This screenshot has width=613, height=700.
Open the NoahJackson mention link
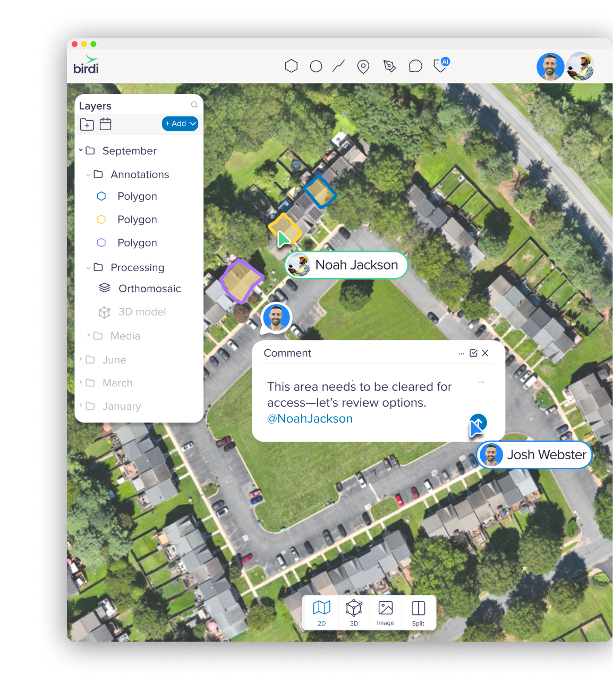pyautogui.click(x=310, y=418)
